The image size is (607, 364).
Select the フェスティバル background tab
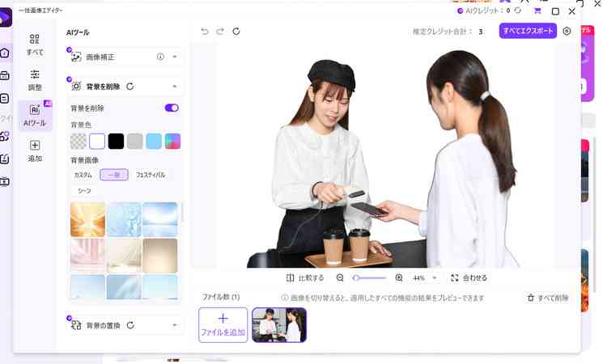[151, 175]
